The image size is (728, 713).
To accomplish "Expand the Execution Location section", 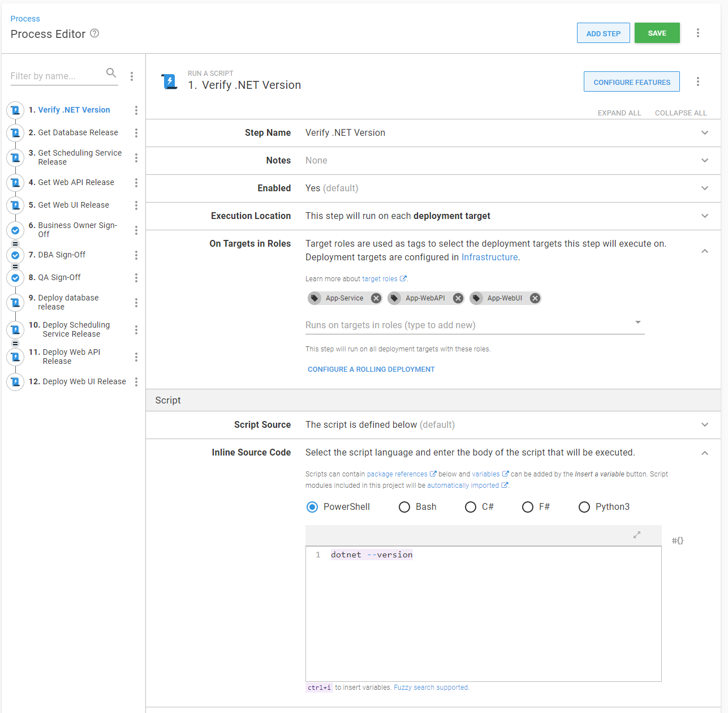I will click(x=704, y=216).
